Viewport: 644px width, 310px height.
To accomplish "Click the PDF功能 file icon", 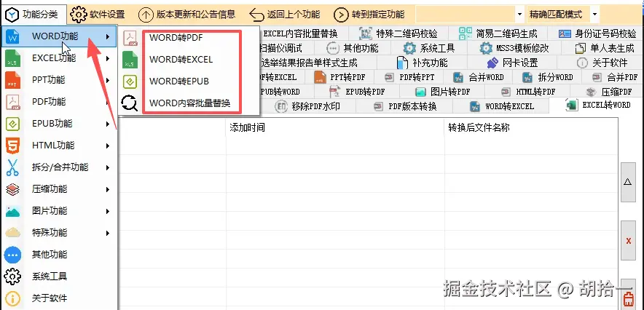I will point(12,102).
